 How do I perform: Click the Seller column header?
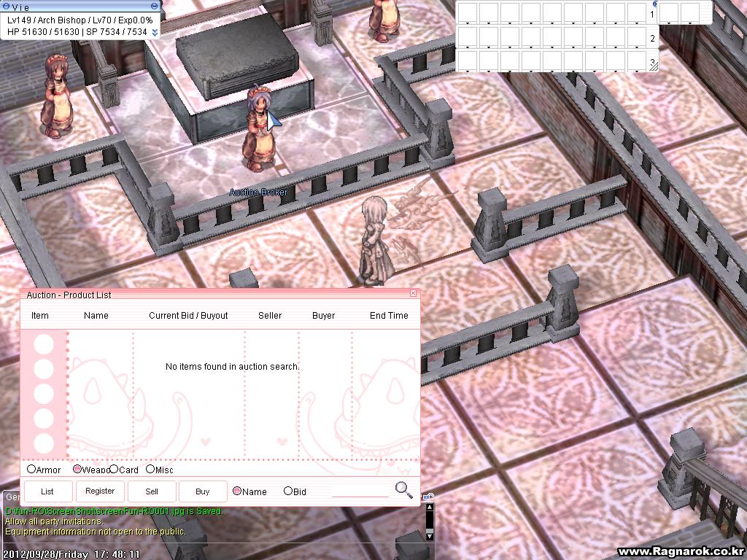[x=270, y=315]
